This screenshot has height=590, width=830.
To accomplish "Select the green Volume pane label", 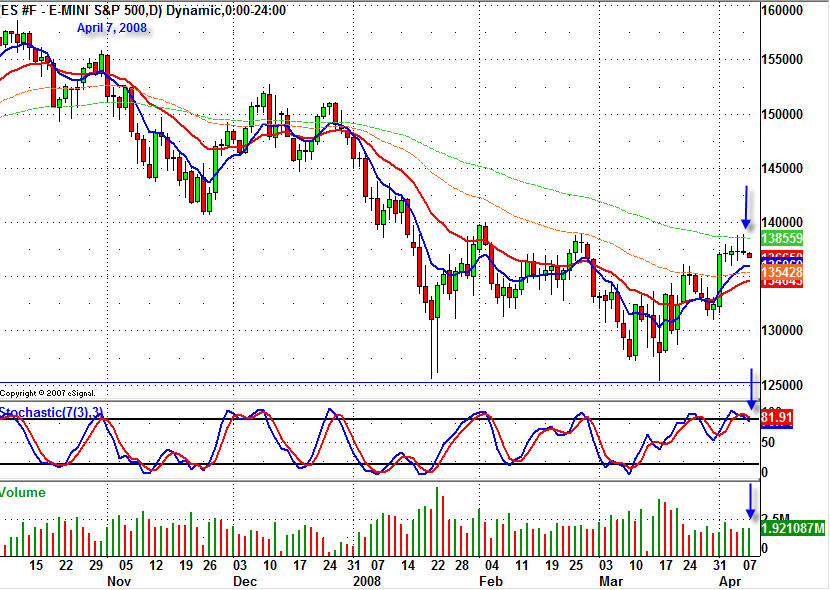I will (x=23, y=493).
